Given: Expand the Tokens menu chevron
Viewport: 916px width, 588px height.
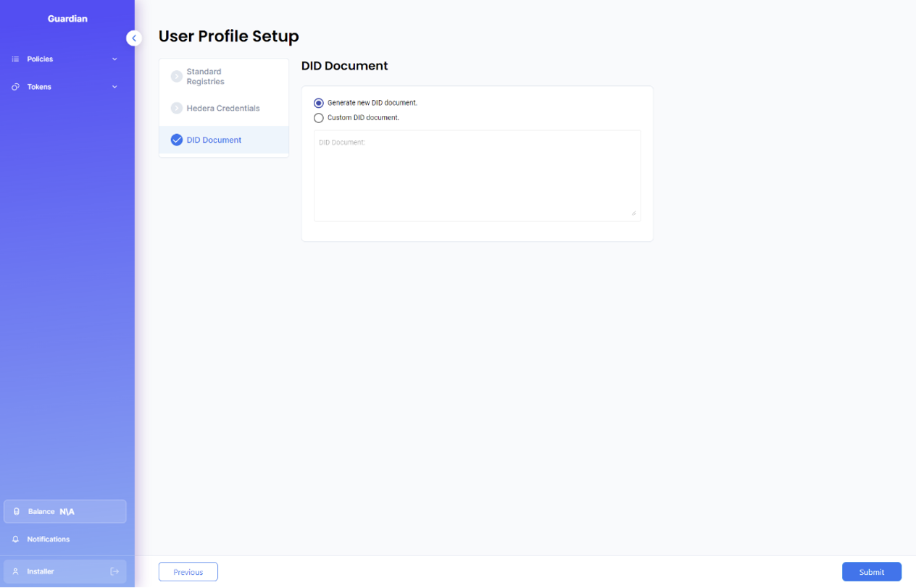Looking at the screenshot, I should (x=114, y=87).
